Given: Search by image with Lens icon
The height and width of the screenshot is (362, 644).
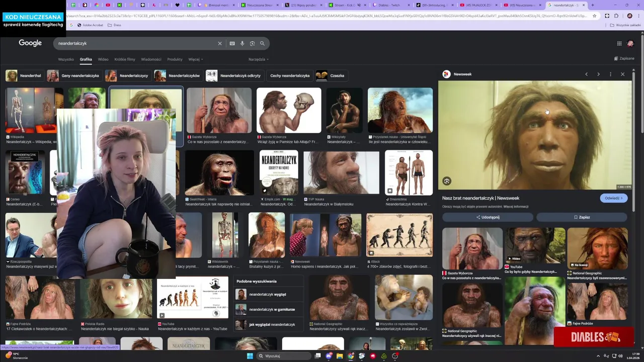Looking at the screenshot, I should click(x=252, y=43).
